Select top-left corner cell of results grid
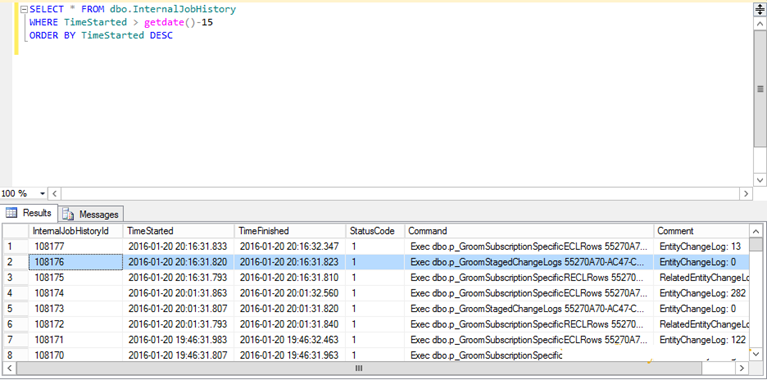Viewport: 767px width, 380px height. [16, 231]
